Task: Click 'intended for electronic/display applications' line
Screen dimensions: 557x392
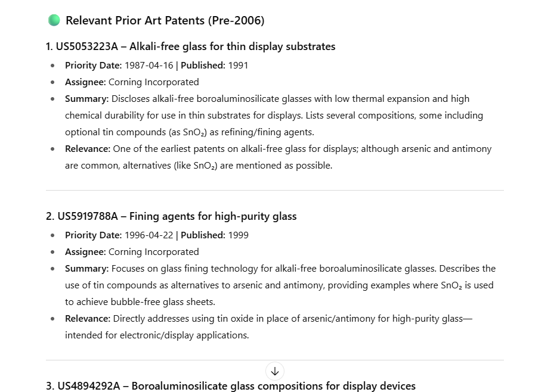Action: click(x=157, y=335)
